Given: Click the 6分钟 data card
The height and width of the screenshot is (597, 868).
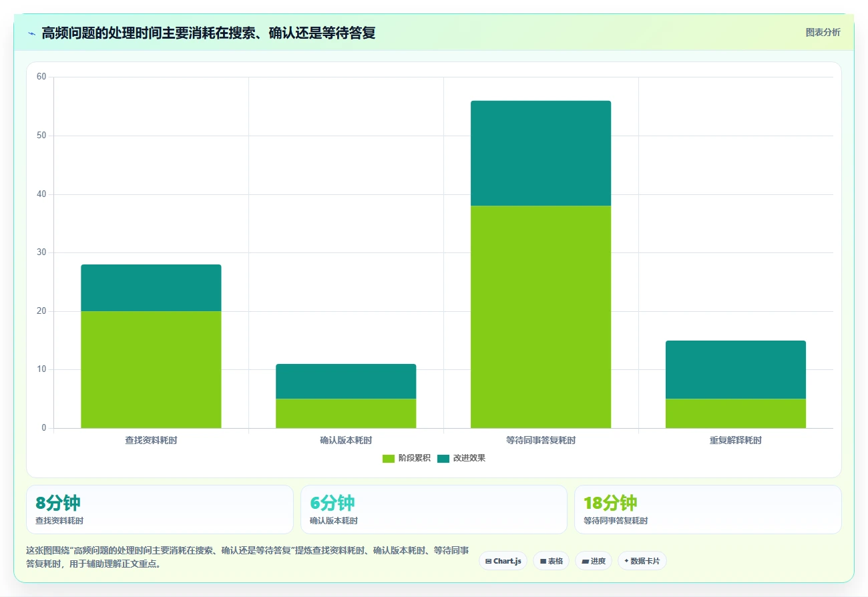Looking at the screenshot, I should click(434, 510).
